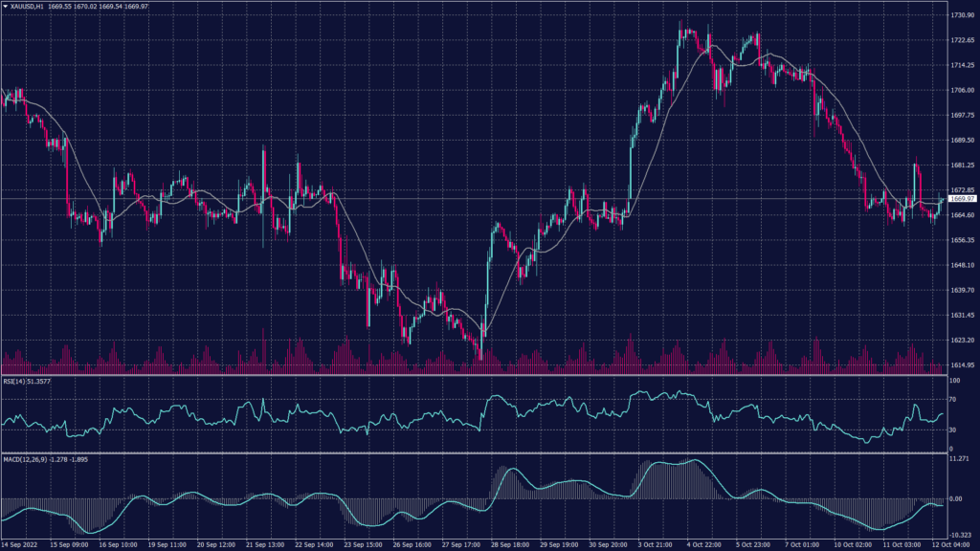The image size is (980, 551).
Task: Click the 1689.50 price axis label
Action: (x=962, y=141)
